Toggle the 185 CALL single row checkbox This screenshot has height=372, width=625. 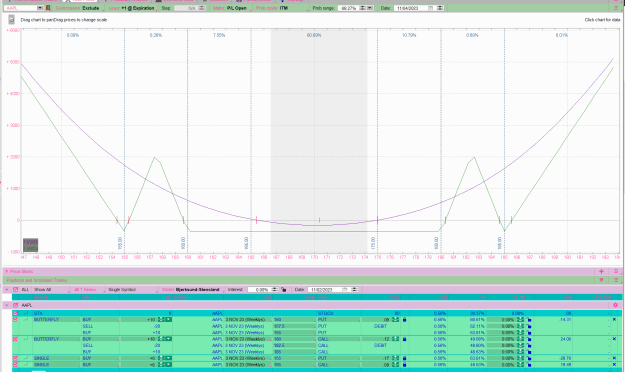click(15, 364)
